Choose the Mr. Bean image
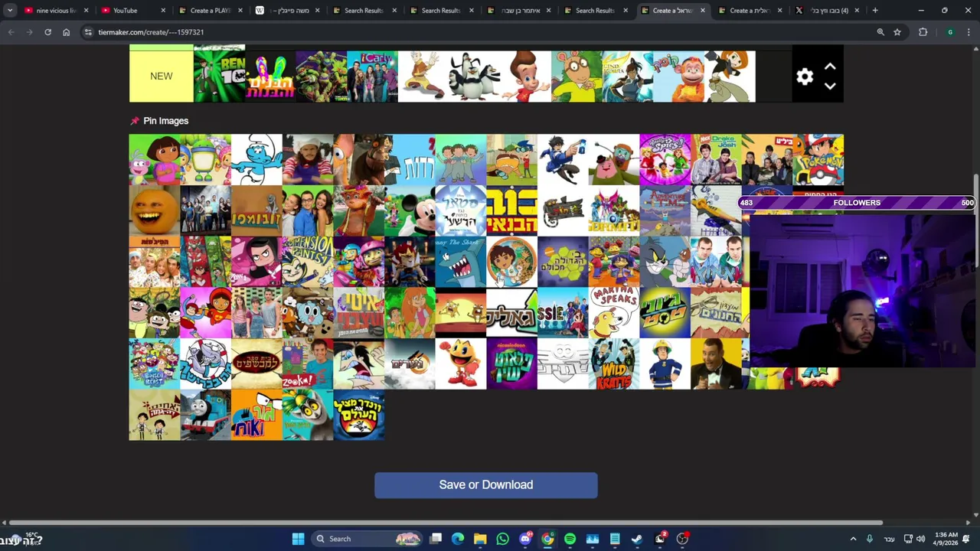Screen dimensions: 980x551 [716, 364]
